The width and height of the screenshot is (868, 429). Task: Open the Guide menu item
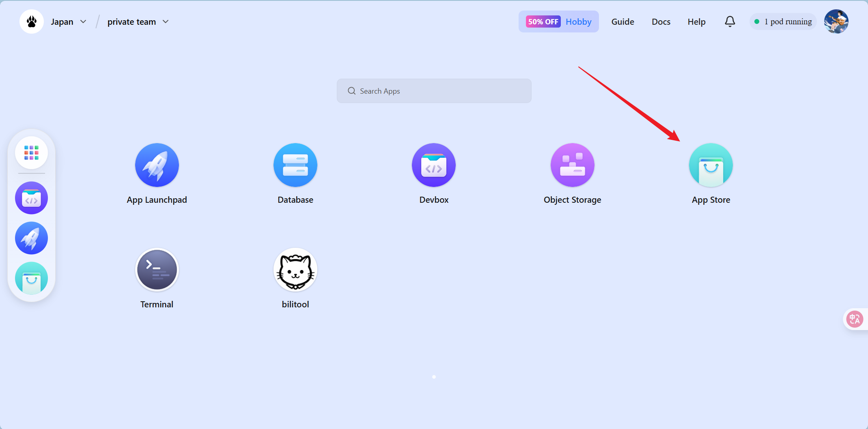[x=622, y=21]
